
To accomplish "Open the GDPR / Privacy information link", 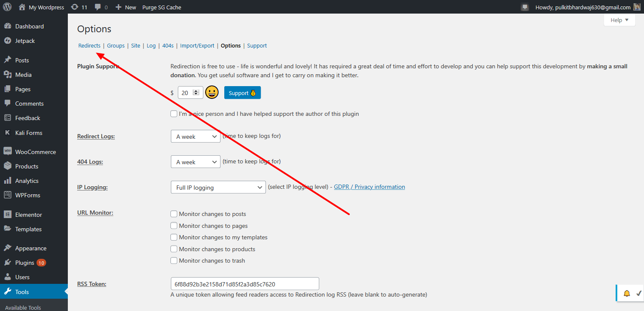I will tap(369, 186).
